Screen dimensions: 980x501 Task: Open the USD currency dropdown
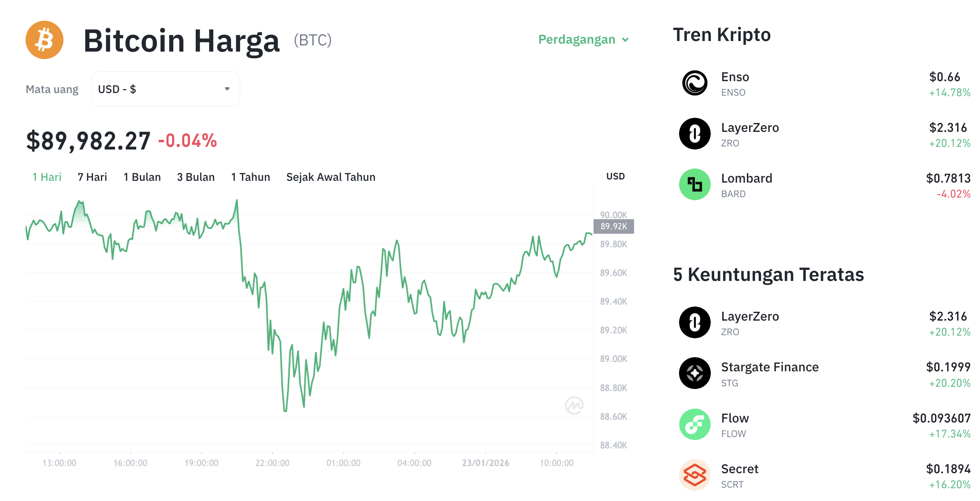click(x=165, y=89)
